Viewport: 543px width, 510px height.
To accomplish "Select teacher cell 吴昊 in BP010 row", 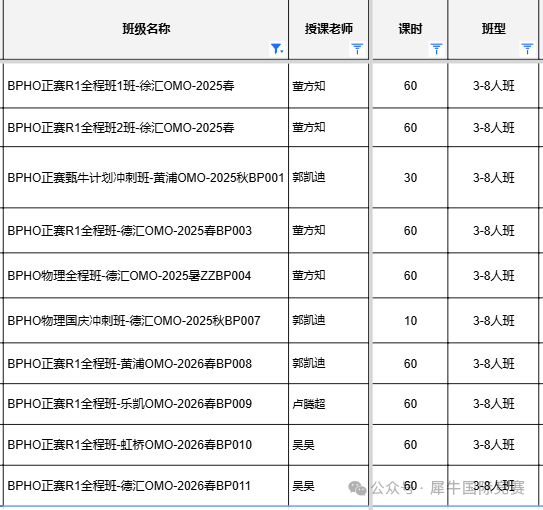I will (x=329, y=445).
